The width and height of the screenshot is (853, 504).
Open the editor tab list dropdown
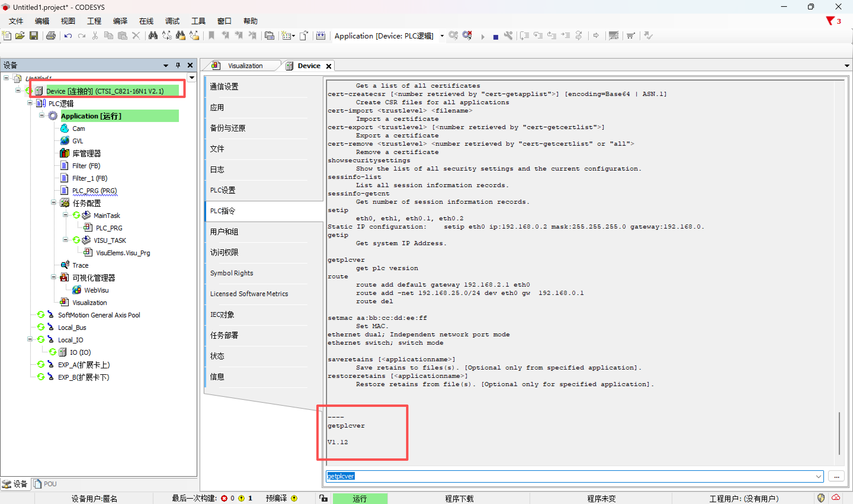pyautogui.click(x=846, y=66)
